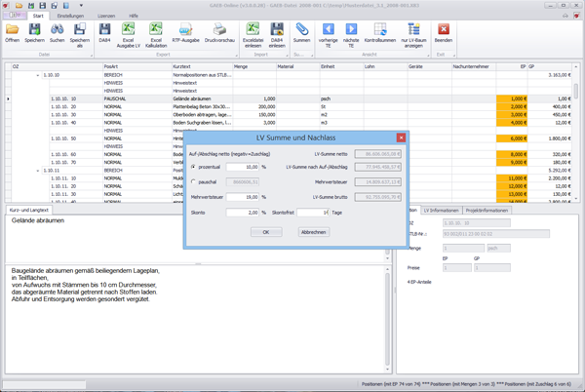This screenshot has height=392, width=585.
Task: Select the Kurz- und Langtext tab
Action: (x=29, y=210)
